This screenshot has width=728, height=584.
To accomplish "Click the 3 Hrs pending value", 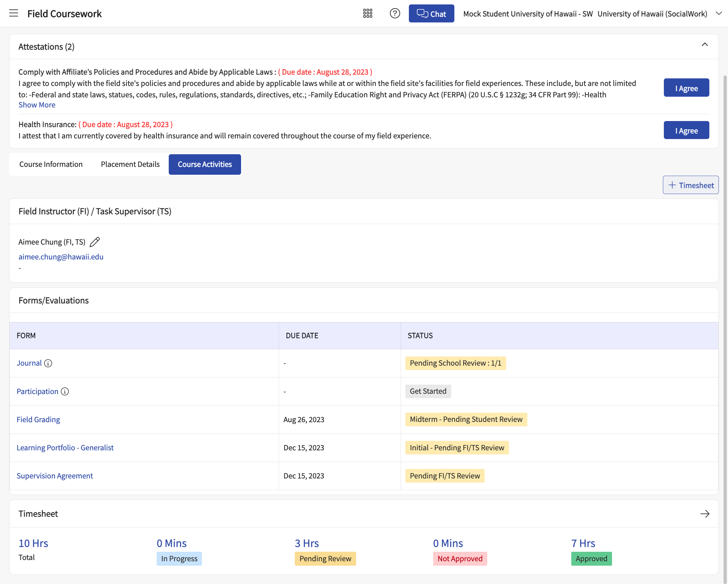I will click(306, 543).
